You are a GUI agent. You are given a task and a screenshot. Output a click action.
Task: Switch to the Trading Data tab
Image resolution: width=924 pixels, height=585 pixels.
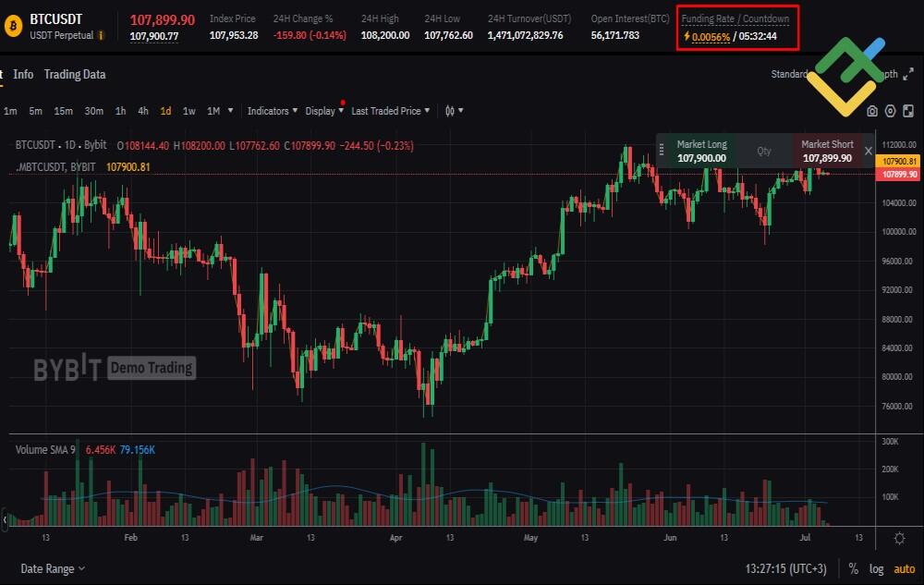pyautogui.click(x=75, y=74)
